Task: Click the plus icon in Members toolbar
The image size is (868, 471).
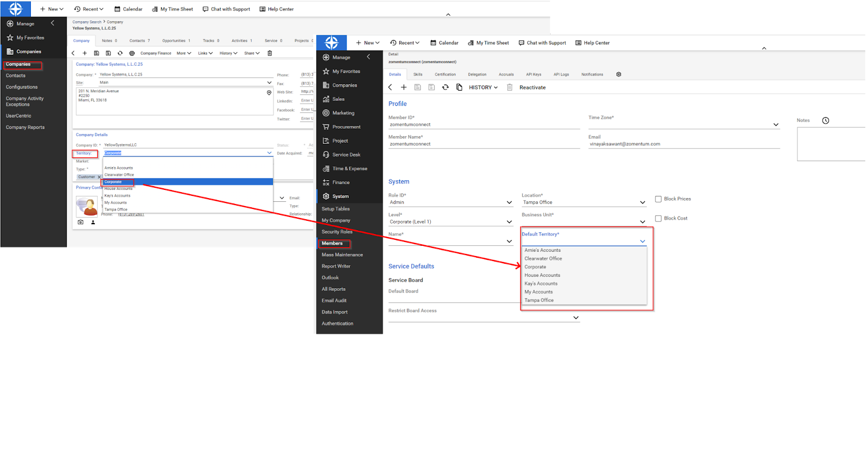Action: point(404,87)
